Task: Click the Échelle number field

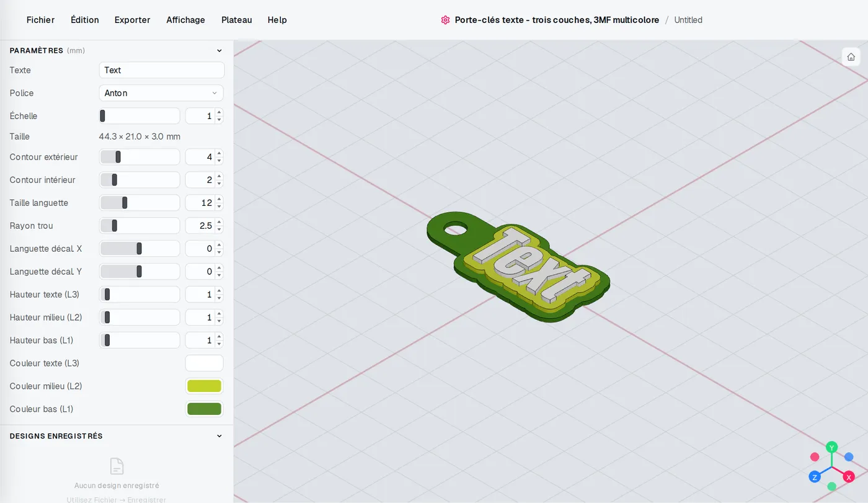Action: click(x=200, y=116)
